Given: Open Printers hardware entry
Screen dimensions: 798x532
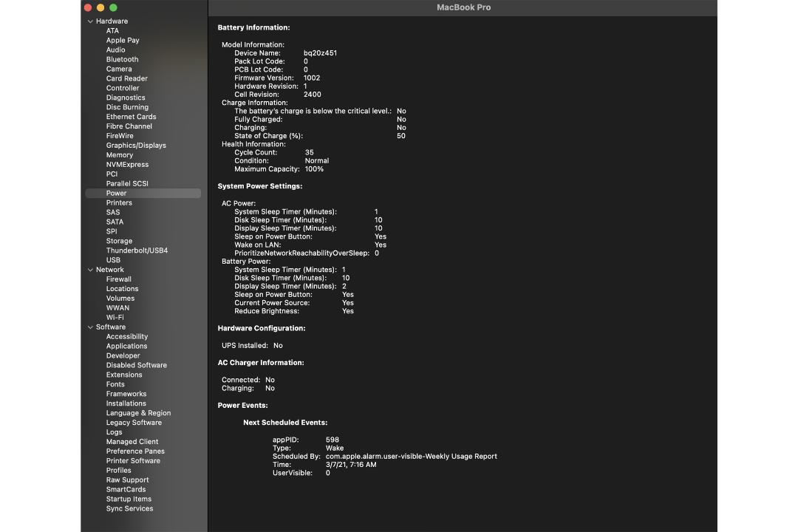Looking at the screenshot, I should [119, 202].
